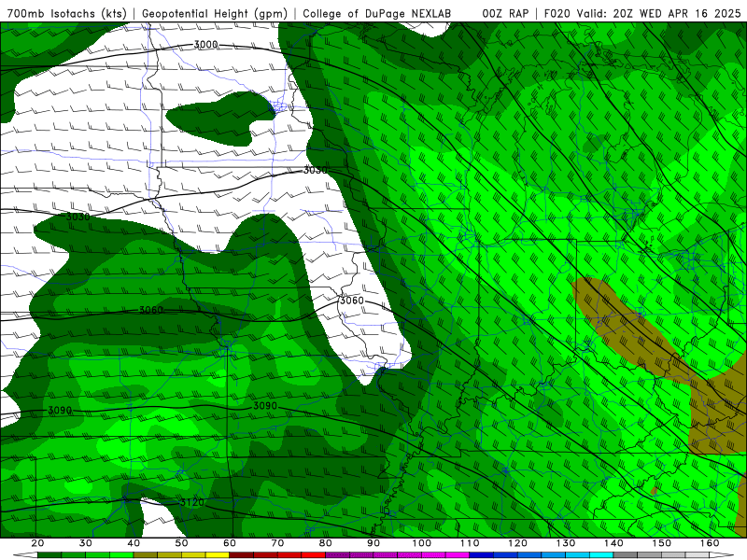Click the 3060 label near the white wind minimum
This screenshot has height=560, width=747.
(x=352, y=301)
